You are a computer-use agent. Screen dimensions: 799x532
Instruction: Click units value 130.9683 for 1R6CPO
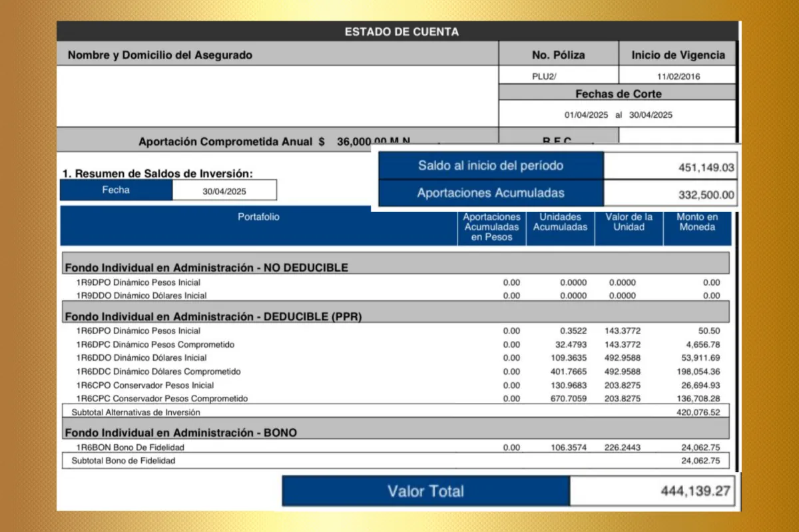point(569,386)
